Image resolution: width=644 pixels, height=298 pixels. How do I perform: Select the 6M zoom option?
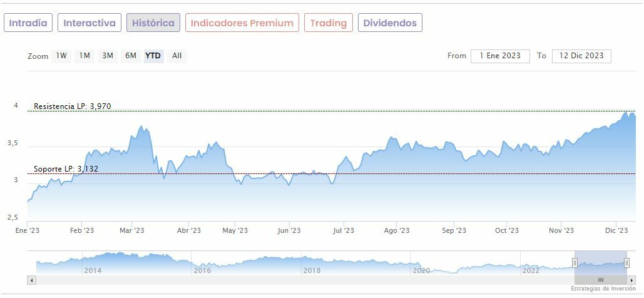tap(130, 56)
